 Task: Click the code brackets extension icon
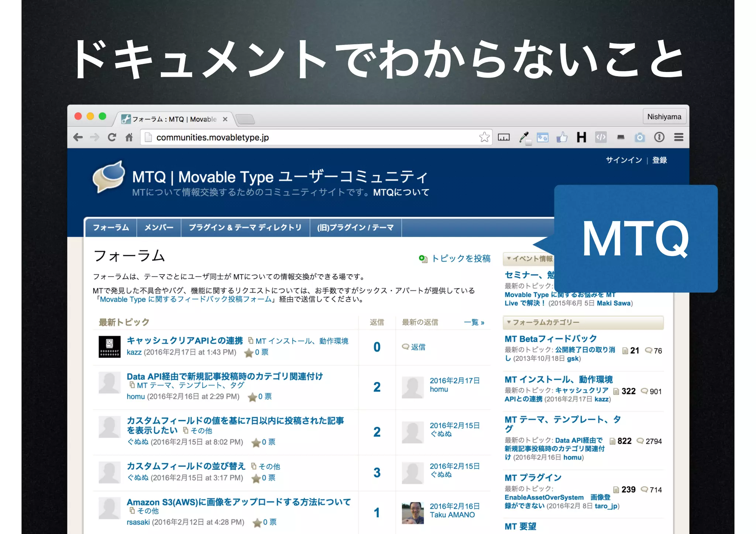coord(601,137)
